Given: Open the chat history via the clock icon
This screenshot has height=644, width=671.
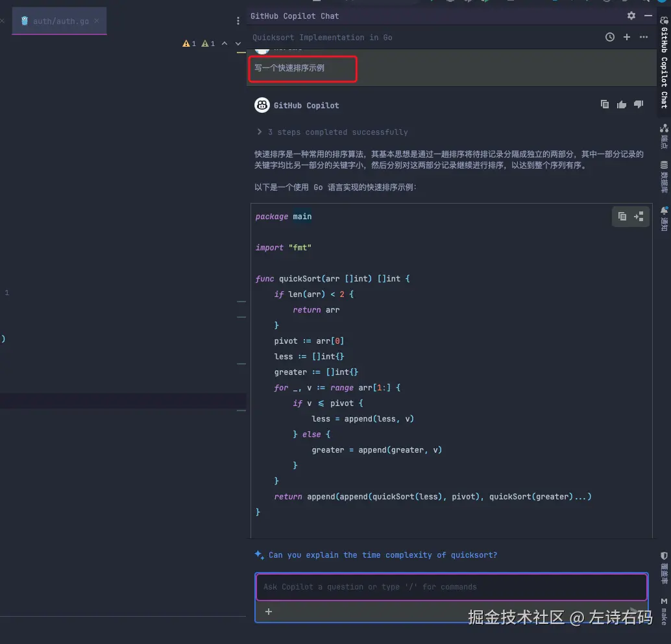Looking at the screenshot, I should tap(609, 37).
